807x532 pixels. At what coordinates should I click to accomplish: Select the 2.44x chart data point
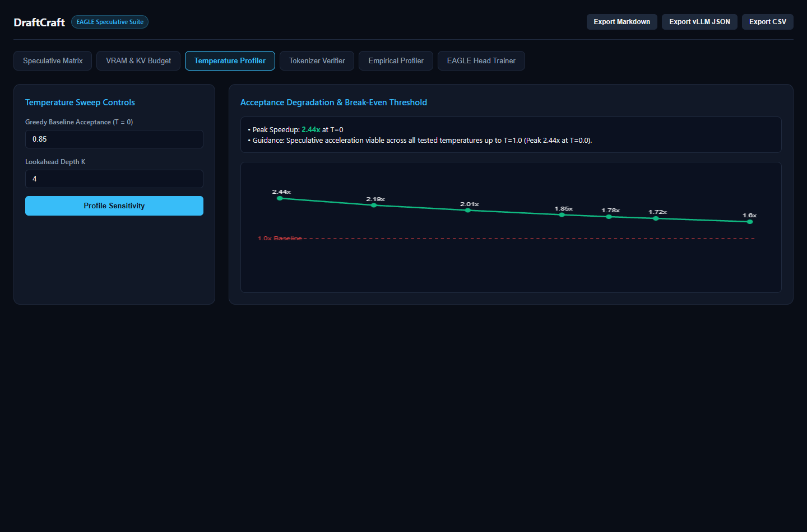coord(280,198)
